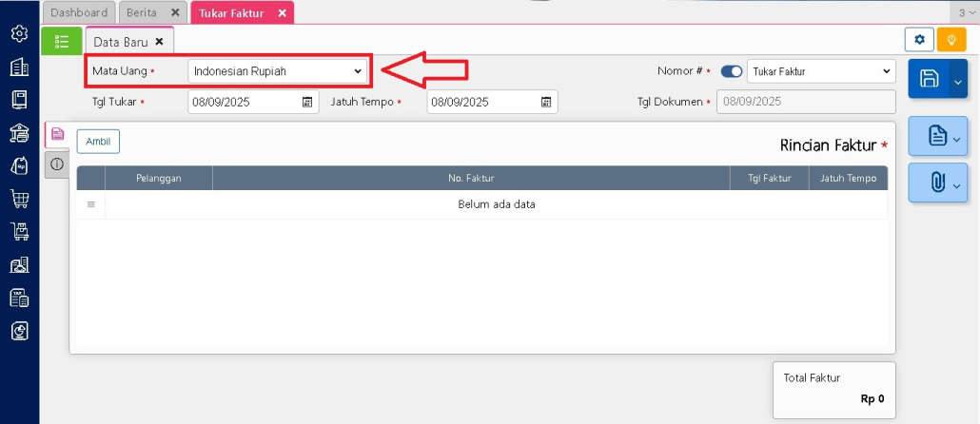Click the blue save disk icon
The width and height of the screenshot is (980, 424).
[x=930, y=81]
